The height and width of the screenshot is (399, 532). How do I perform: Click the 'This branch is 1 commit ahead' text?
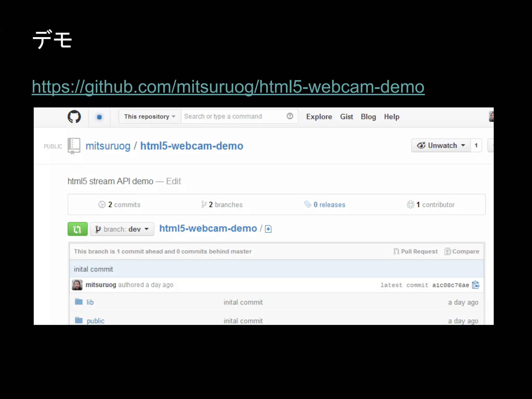point(163,251)
